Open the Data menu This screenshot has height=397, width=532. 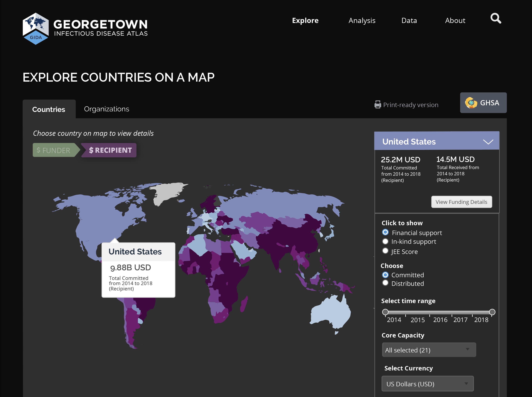(x=409, y=20)
